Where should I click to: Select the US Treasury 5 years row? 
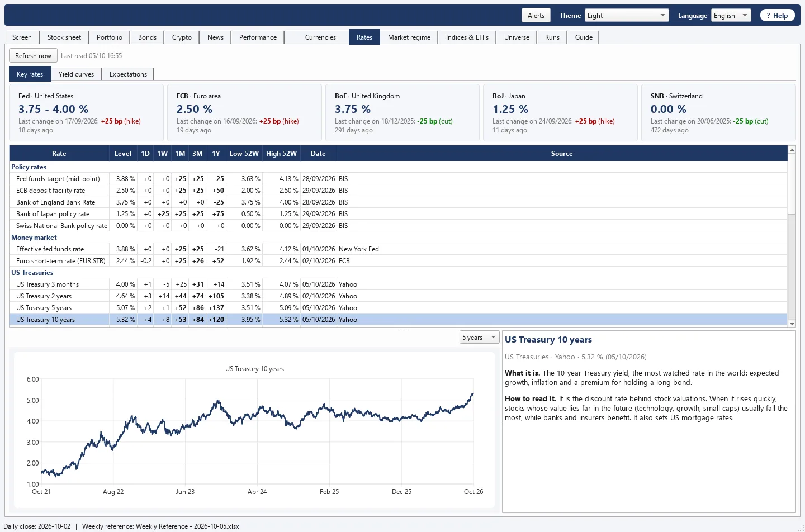pyautogui.click(x=398, y=308)
